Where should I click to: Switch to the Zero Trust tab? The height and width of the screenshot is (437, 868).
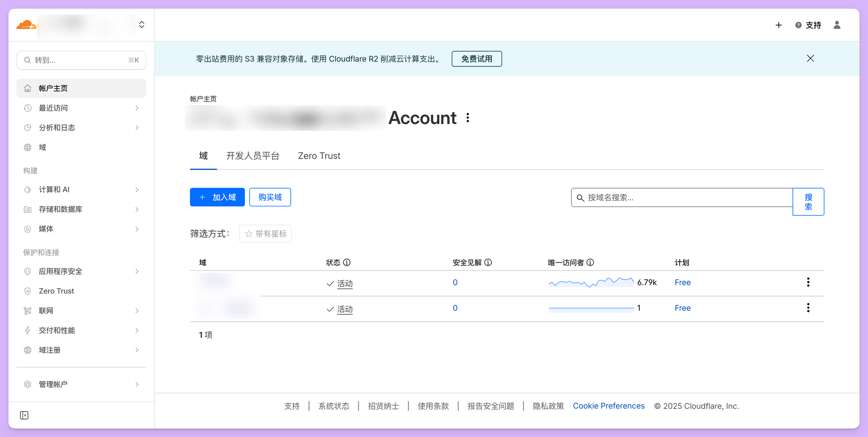tap(319, 156)
